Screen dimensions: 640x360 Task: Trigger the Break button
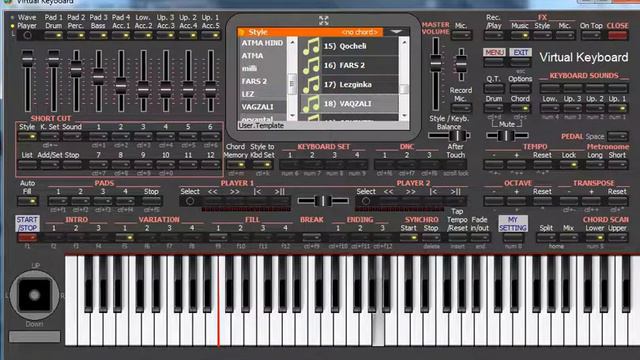311,238
